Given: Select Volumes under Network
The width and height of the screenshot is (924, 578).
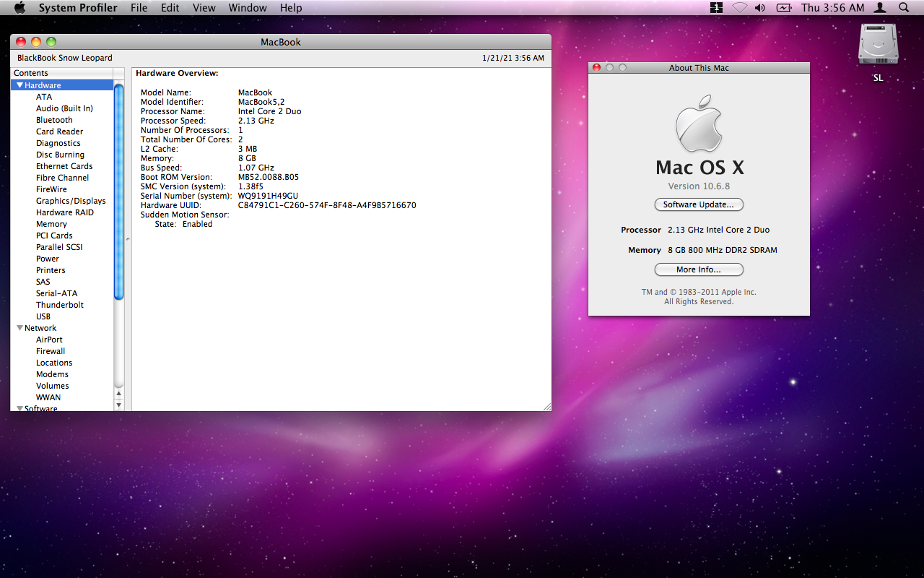Looking at the screenshot, I should 53,386.
